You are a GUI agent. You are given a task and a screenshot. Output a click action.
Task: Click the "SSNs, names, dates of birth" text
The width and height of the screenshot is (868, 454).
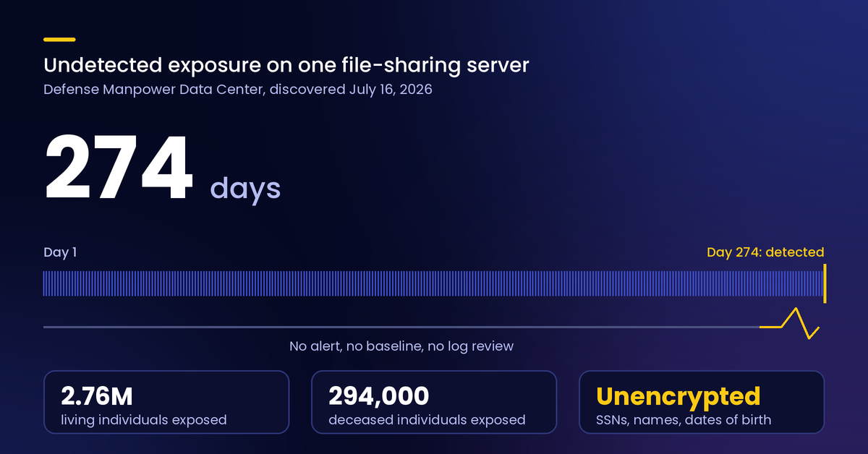(x=684, y=419)
